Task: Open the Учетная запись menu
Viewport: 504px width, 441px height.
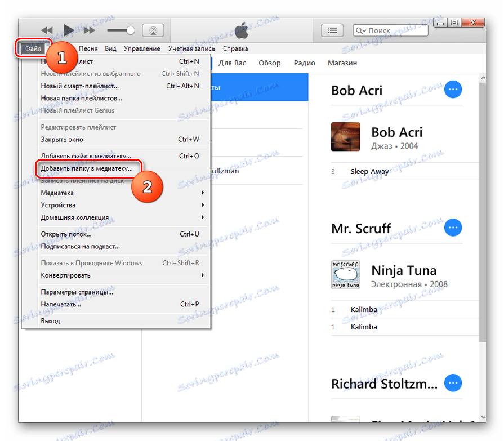Action: tap(191, 48)
